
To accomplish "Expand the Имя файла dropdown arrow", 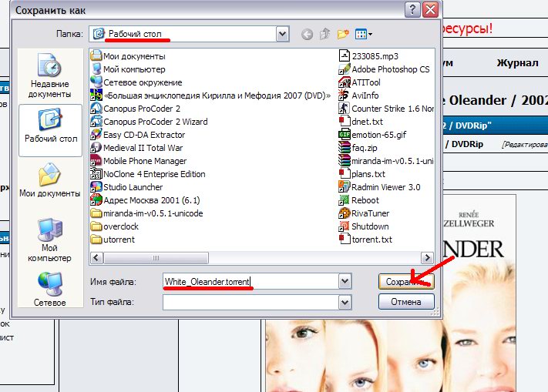I will point(345,281).
